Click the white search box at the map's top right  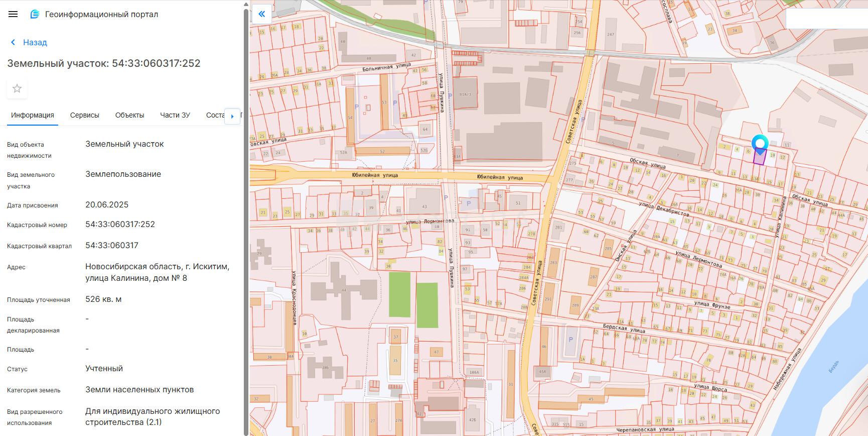pos(826,19)
